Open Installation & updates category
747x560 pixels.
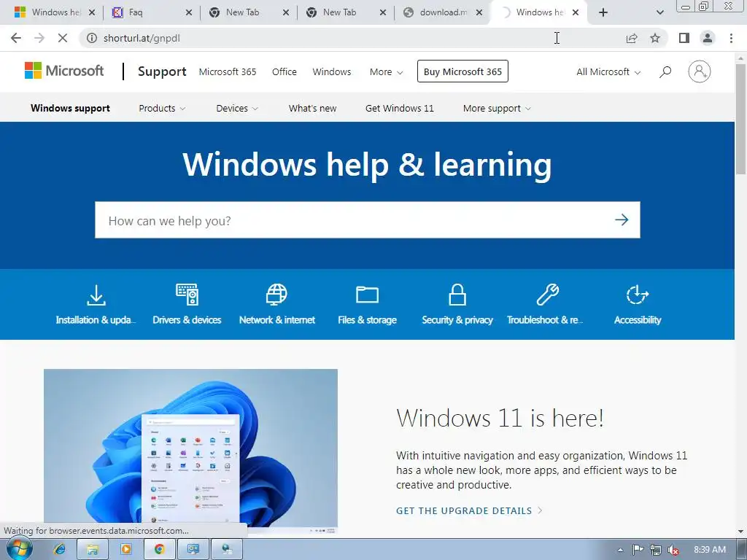click(96, 305)
